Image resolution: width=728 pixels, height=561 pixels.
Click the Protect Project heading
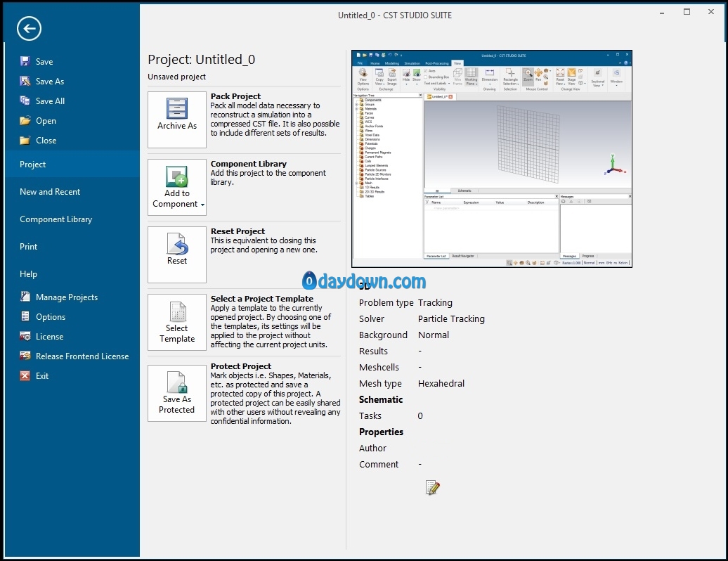pos(240,366)
